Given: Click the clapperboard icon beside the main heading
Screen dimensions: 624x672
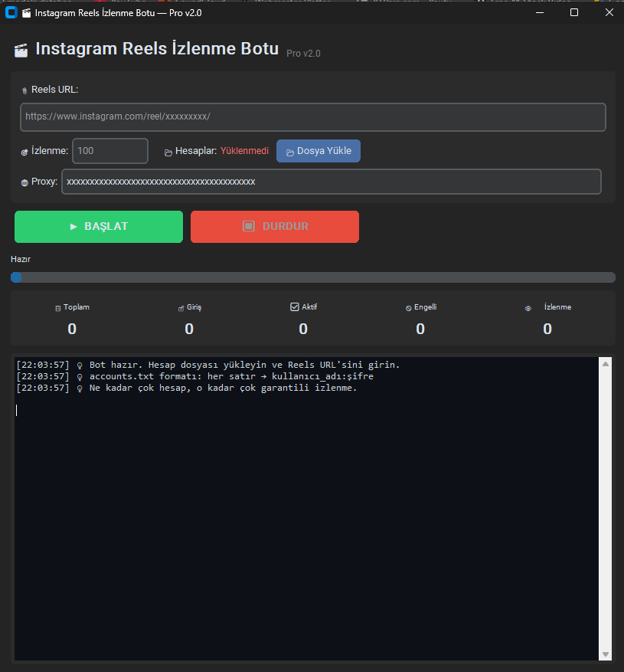Looking at the screenshot, I should 21,50.
